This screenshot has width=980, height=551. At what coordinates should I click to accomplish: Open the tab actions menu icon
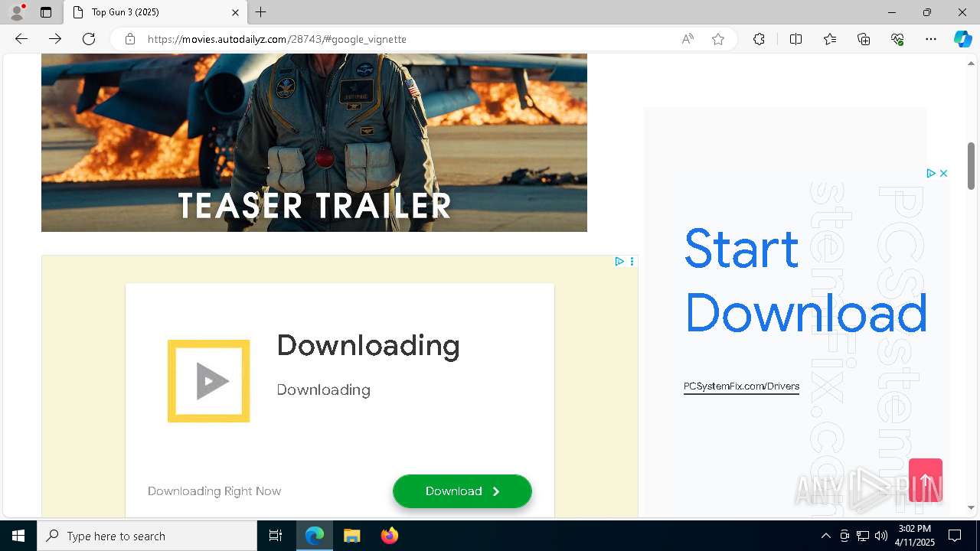[x=46, y=12]
